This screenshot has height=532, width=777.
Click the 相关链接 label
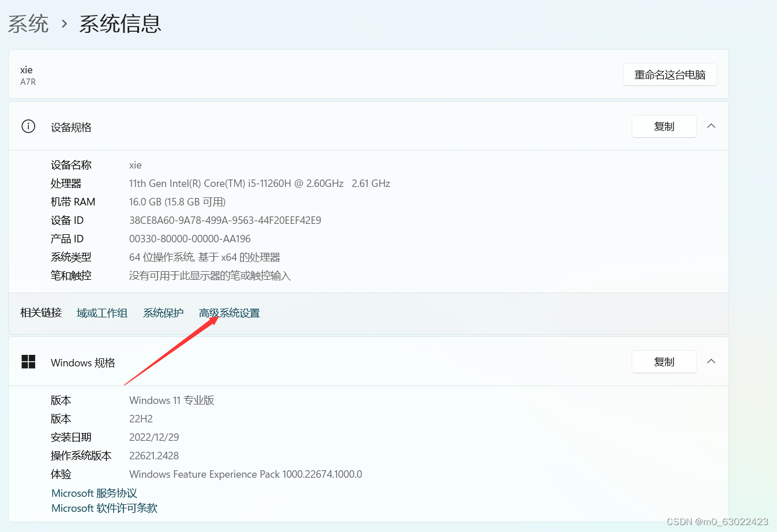point(41,313)
